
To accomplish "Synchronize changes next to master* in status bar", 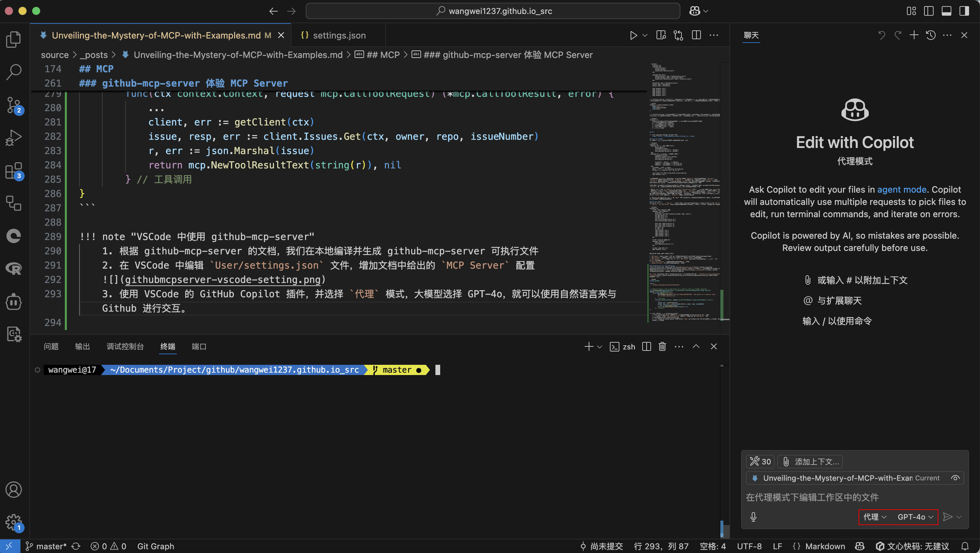I will 76,547.
